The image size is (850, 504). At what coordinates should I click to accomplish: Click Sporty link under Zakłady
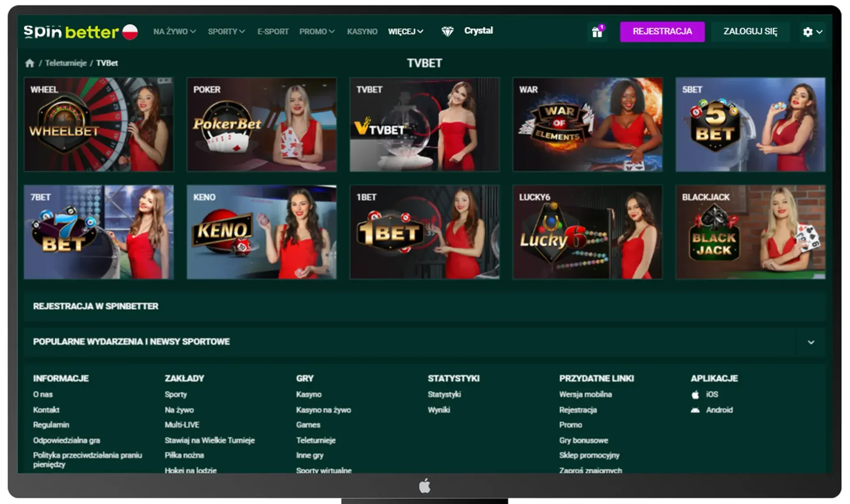[x=176, y=394]
